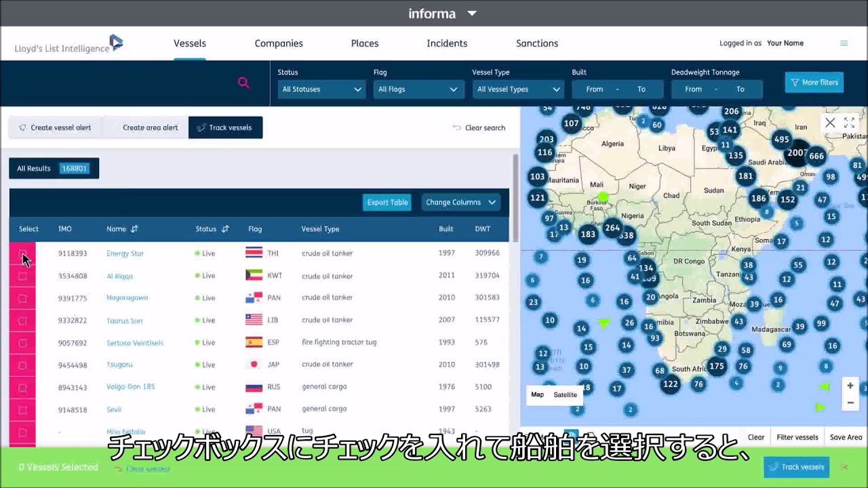The height and width of the screenshot is (488, 868).
Task: Open the All Statuses dropdown
Action: point(321,89)
